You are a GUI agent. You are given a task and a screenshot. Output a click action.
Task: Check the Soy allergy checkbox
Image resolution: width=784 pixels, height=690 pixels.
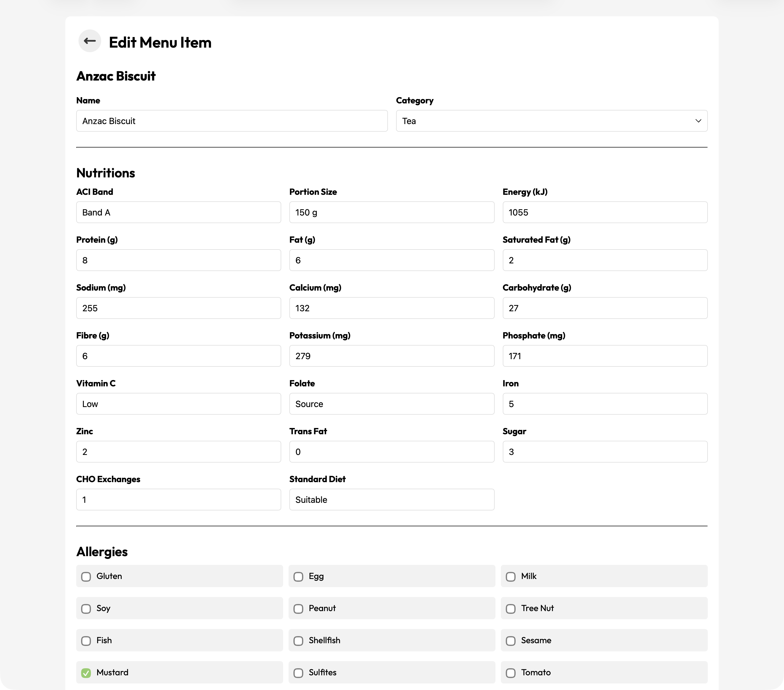(x=86, y=609)
